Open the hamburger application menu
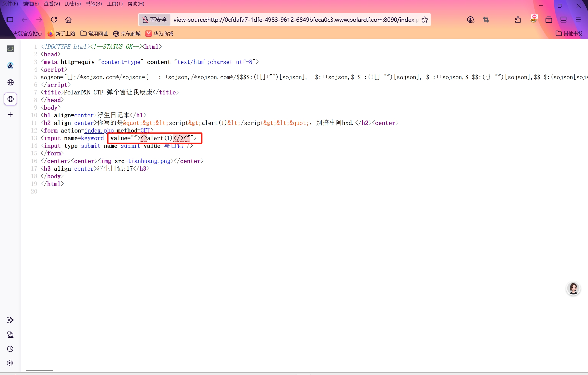Image resolution: width=588 pixels, height=375 pixels. point(578,20)
